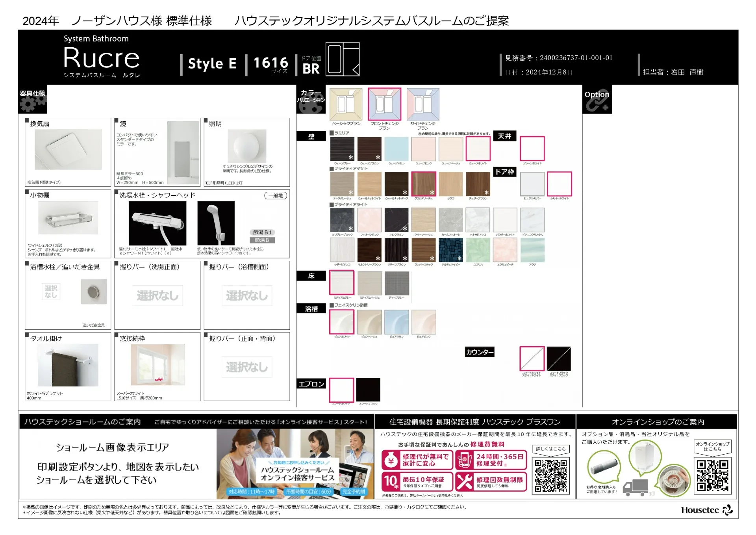Pick the ユズリハ green wall swatch

click(x=478, y=250)
